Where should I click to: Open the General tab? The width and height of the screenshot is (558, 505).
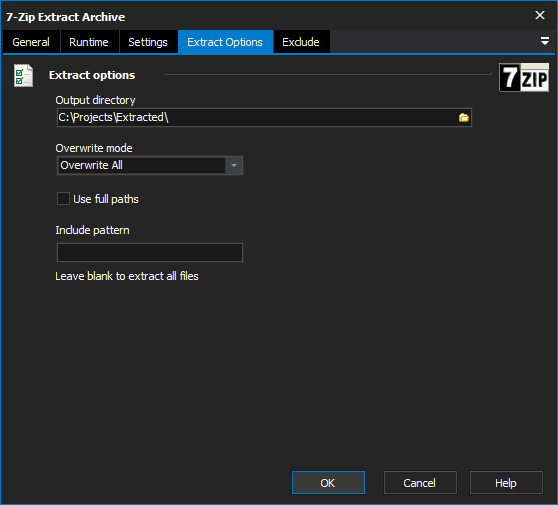(31, 42)
